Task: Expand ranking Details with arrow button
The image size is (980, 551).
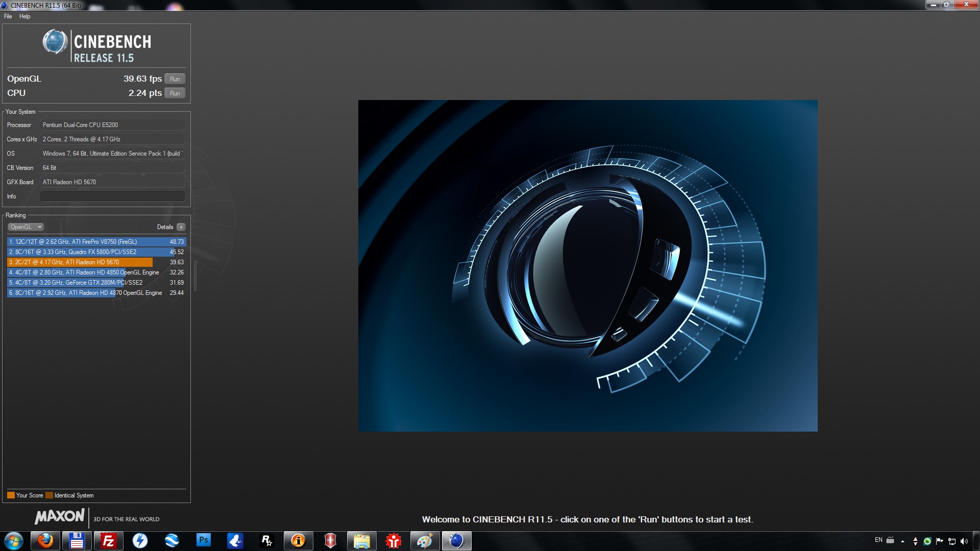Action: pos(181,227)
